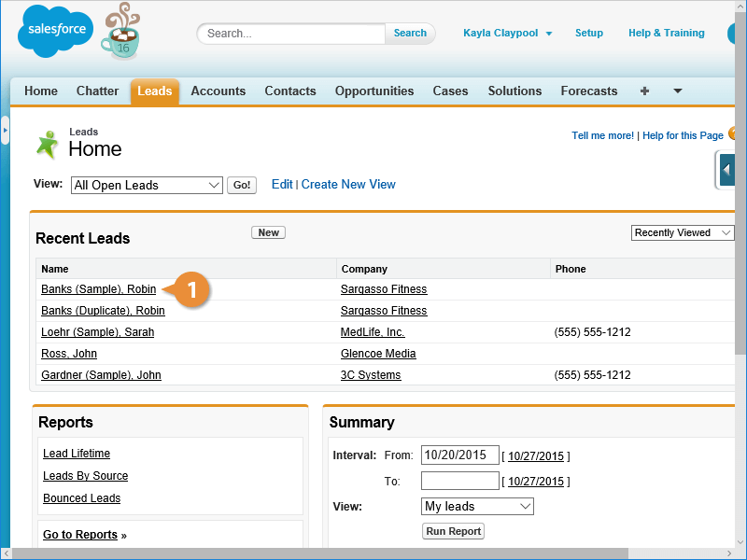Click the vertical scrollbar thumb
The height and width of the screenshot is (560, 747).
(740, 181)
